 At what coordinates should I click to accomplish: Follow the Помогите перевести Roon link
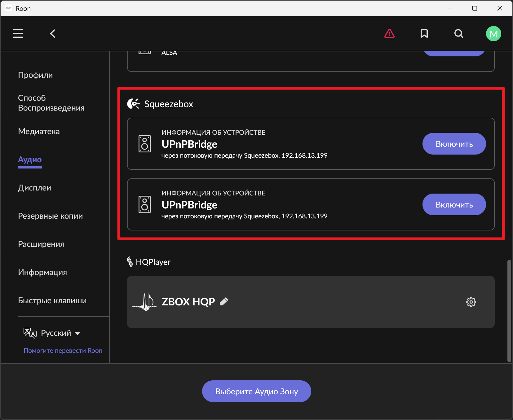pyautogui.click(x=63, y=351)
